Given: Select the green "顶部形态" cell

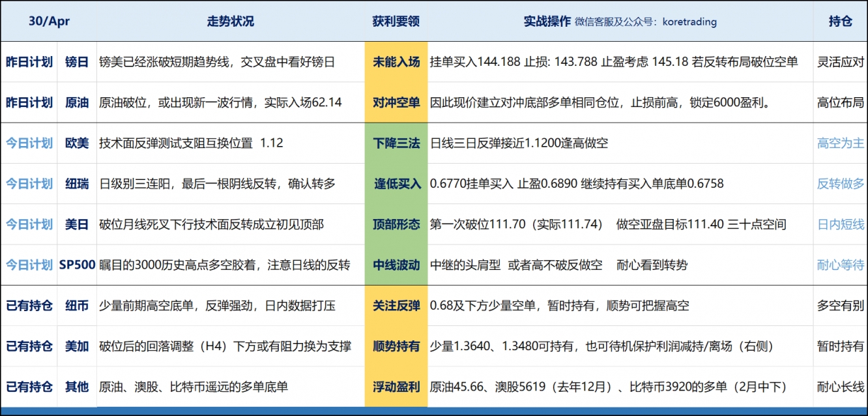Looking at the screenshot, I should tap(396, 224).
